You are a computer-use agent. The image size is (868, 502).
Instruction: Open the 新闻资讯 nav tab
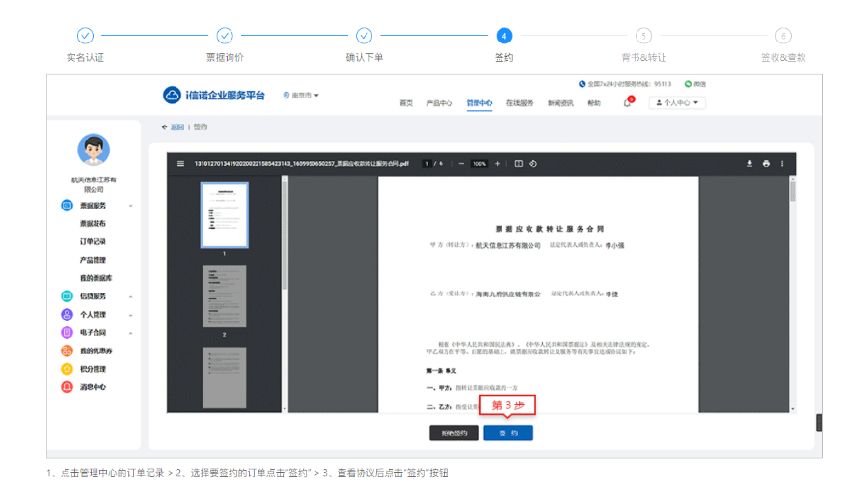click(560, 103)
